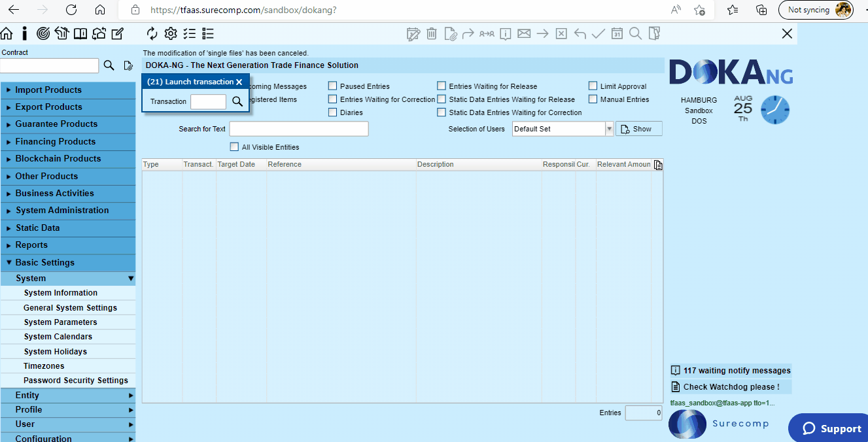The image size is (868, 442).
Task: Click the boxed X cancel icon
Action: point(561,33)
